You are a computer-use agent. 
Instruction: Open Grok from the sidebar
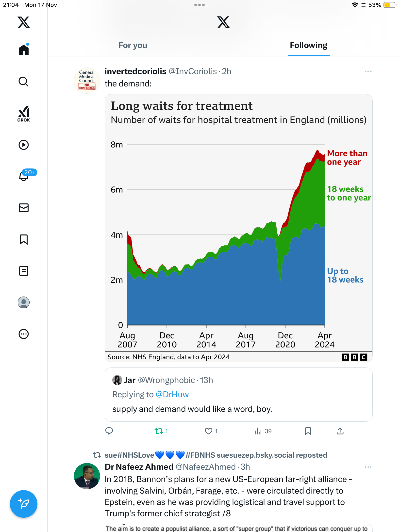[x=24, y=114]
